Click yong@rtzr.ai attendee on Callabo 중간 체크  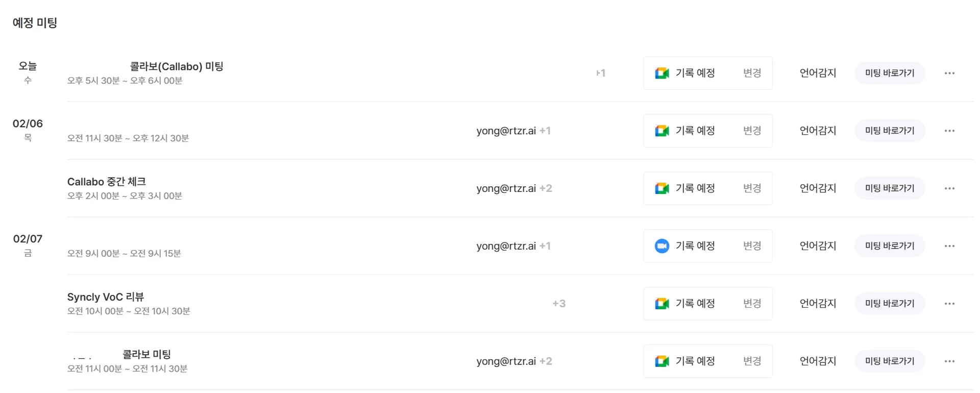pos(506,188)
